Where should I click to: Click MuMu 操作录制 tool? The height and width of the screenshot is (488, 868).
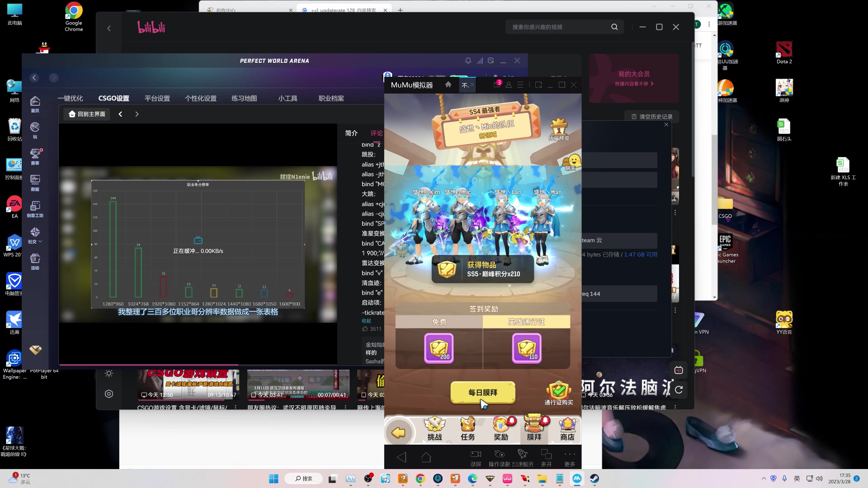click(499, 458)
